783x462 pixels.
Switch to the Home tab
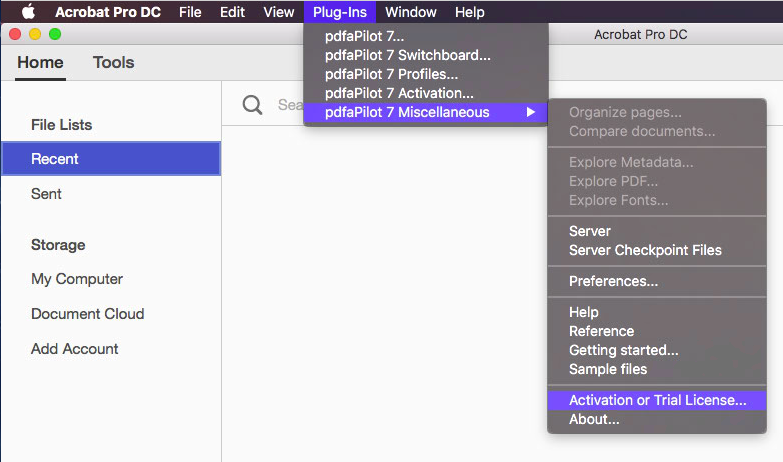click(x=40, y=62)
